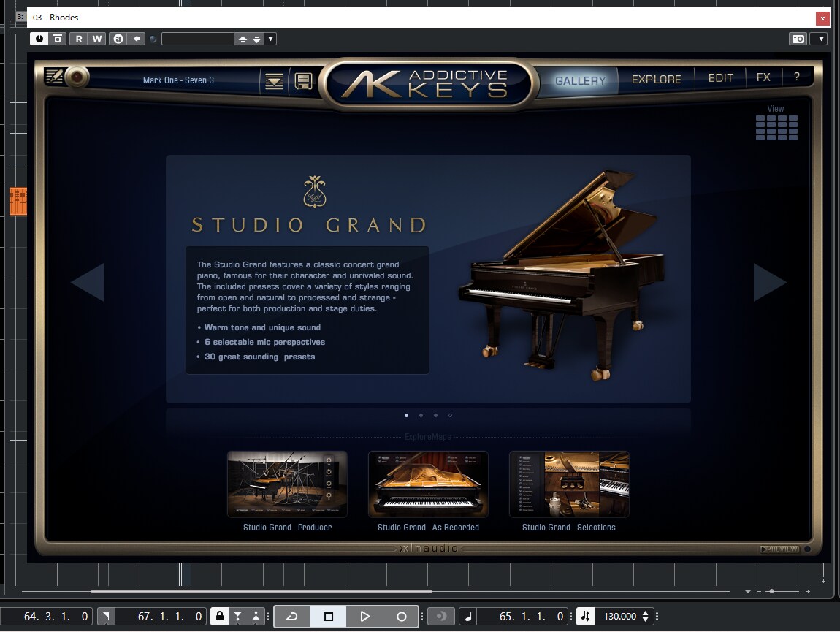840x632 pixels.
Task: Click the tempo value 130.000
Action: [x=619, y=617]
